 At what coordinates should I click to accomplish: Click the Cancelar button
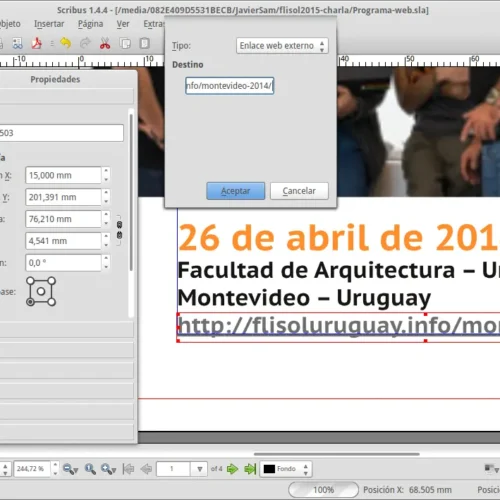tap(299, 191)
